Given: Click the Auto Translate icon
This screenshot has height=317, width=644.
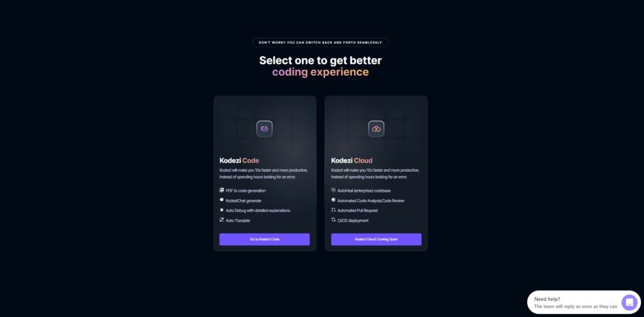Looking at the screenshot, I should 222,220.
